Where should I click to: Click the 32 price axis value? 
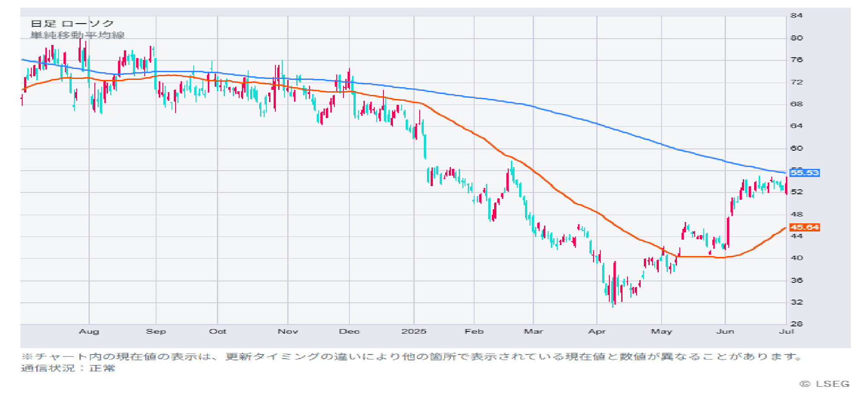pyautogui.click(x=797, y=302)
